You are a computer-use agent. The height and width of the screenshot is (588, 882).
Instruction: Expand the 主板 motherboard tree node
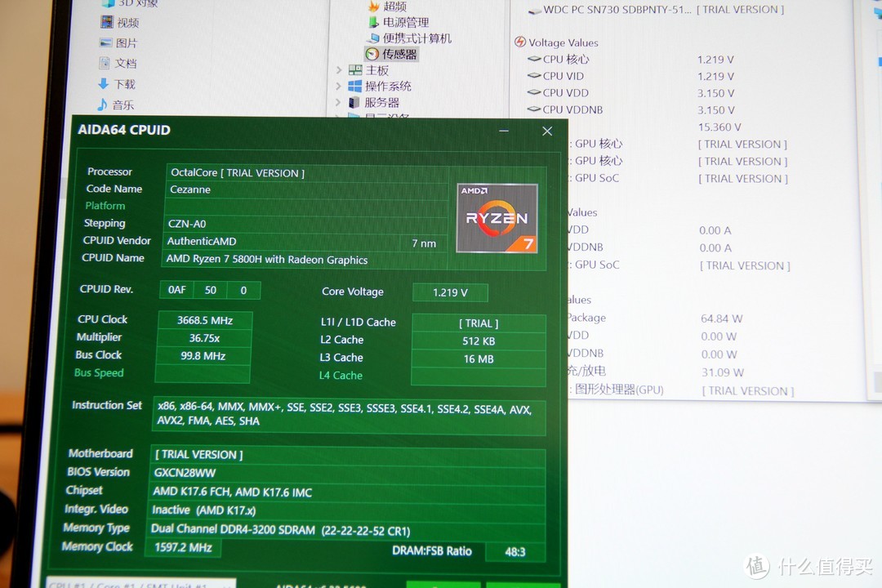(337, 69)
